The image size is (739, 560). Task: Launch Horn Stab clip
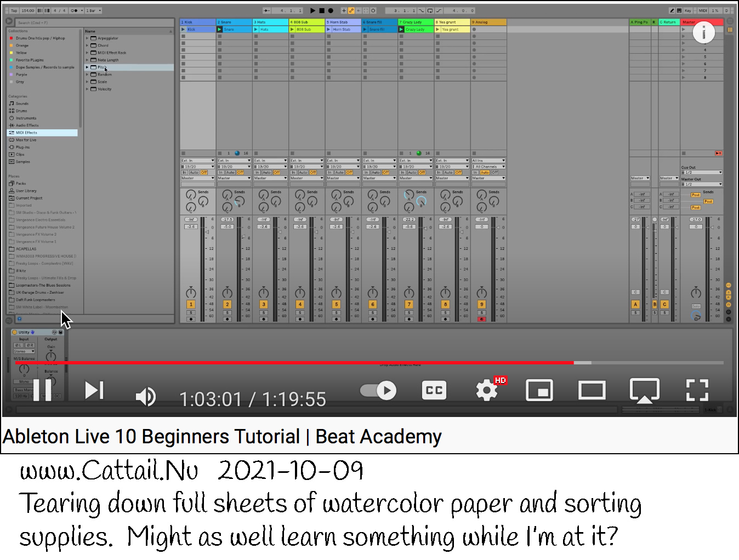pyautogui.click(x=328, y=30)
